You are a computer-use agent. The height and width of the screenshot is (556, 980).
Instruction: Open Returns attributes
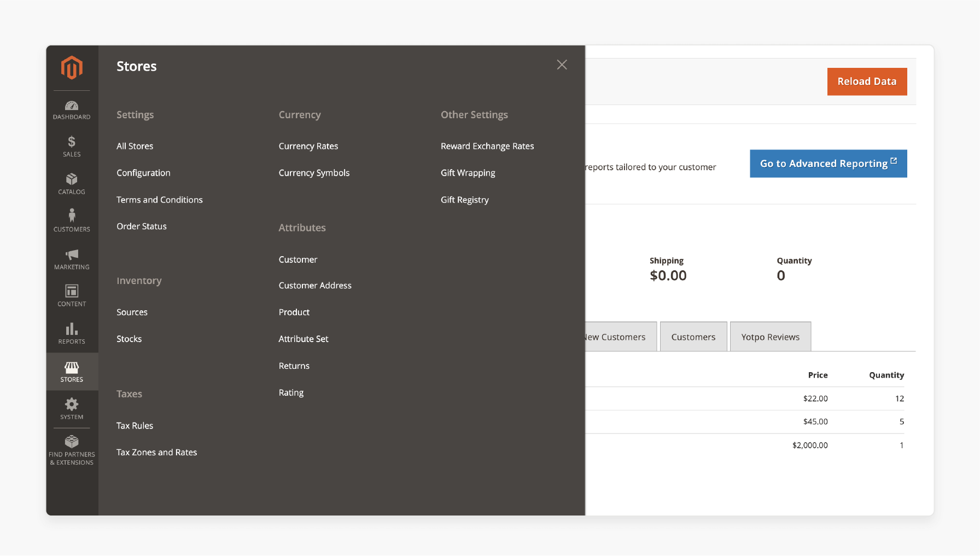[294, 366]
